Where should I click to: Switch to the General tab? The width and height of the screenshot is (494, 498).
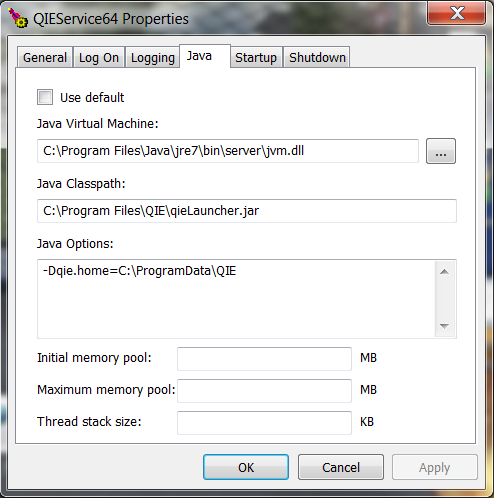click(45, 57)
